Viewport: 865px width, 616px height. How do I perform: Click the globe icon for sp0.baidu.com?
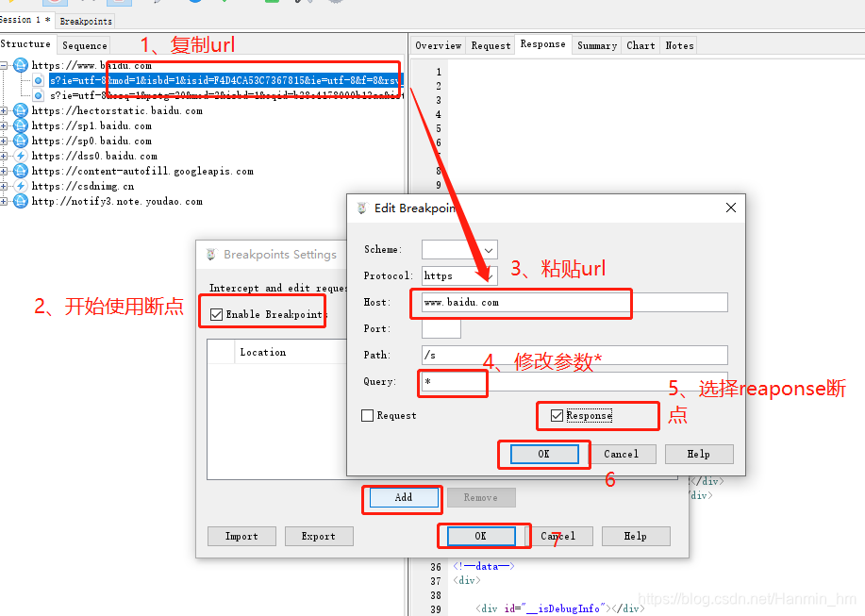[x=21, y=141]
